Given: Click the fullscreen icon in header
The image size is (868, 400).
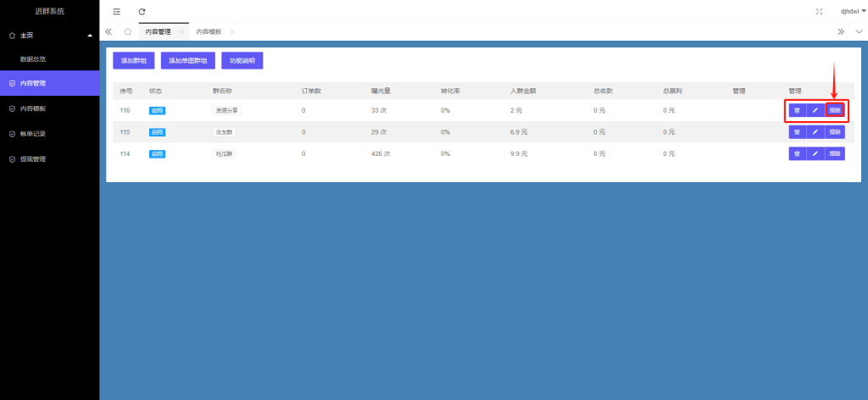Looking at the screenshot, I should click(819, 11).
